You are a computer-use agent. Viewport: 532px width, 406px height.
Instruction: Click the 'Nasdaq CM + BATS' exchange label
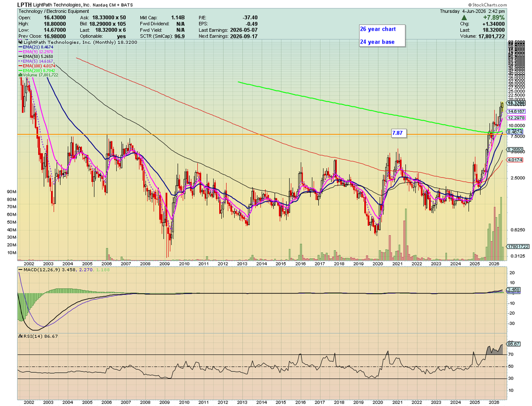coord(113,5)
